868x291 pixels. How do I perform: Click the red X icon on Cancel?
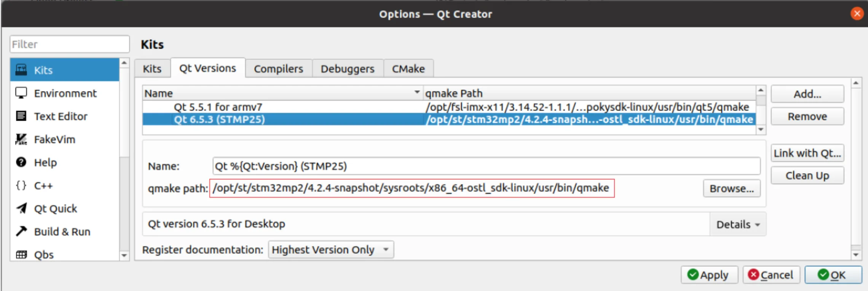point(753,275)
